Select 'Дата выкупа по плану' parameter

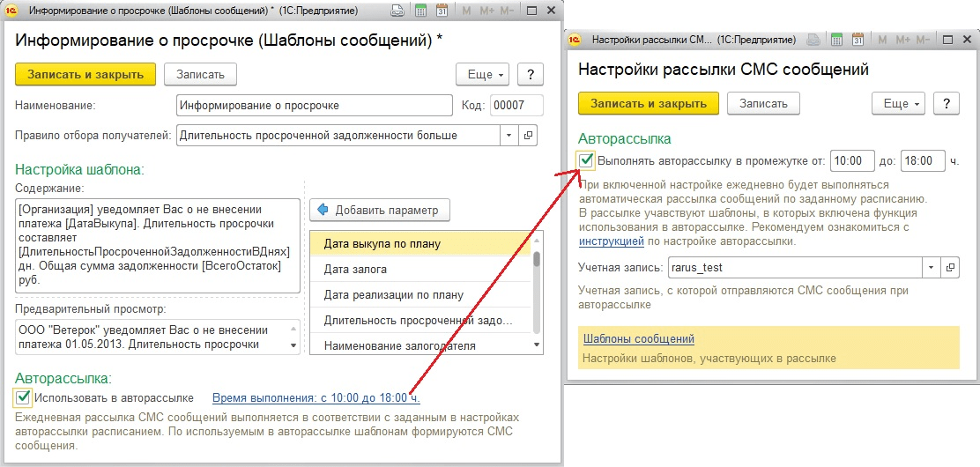420,244
